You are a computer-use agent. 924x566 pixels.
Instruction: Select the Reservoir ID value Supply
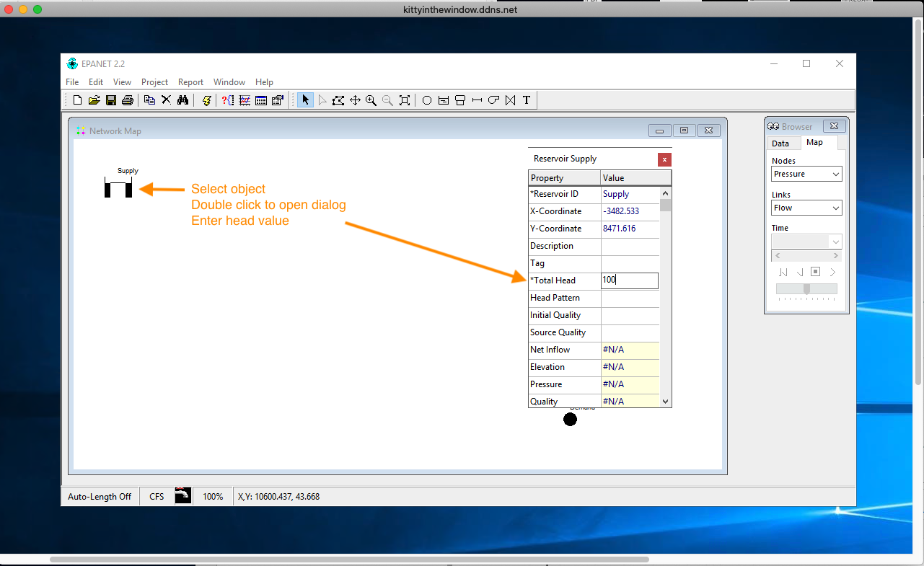click(x=630, y=194)
